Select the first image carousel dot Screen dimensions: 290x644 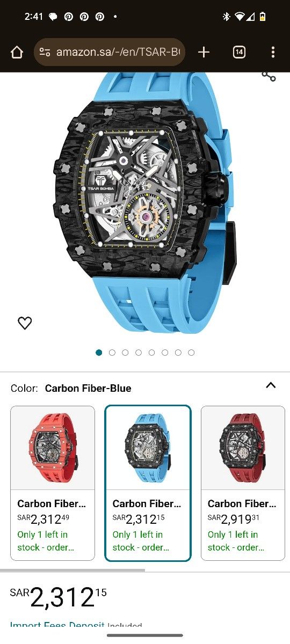(99, 353)
